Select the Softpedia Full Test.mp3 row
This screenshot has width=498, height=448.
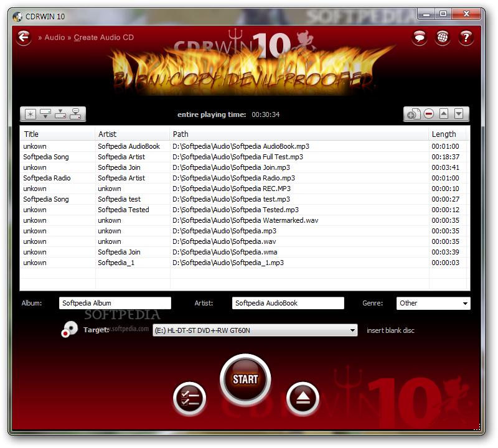click(x=245, y=157)
